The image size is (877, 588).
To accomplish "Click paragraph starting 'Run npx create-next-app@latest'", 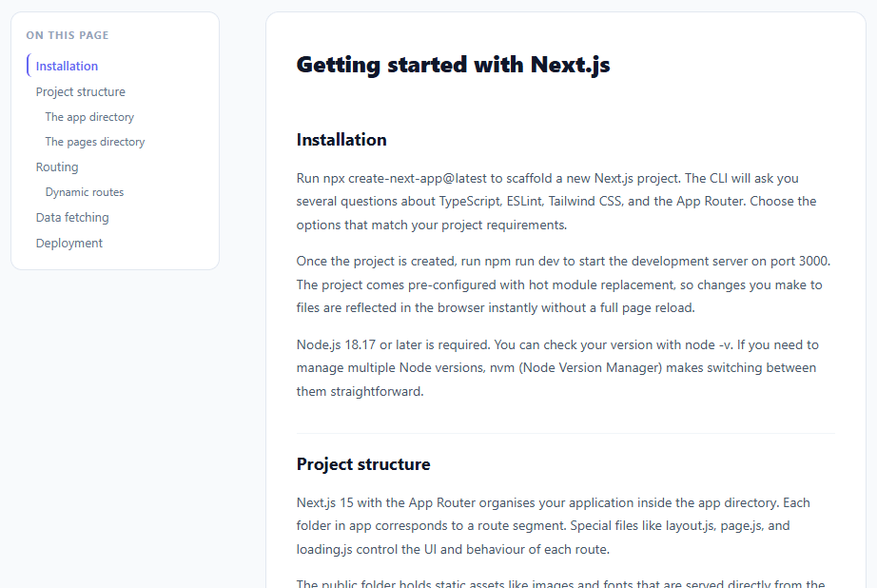I will click(x=565, y=202).
